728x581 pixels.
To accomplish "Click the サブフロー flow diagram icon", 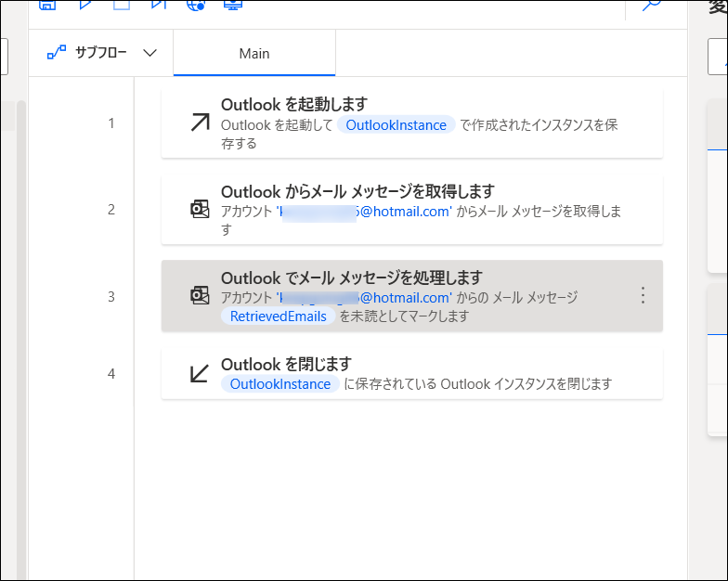I will tap(57, 52).
